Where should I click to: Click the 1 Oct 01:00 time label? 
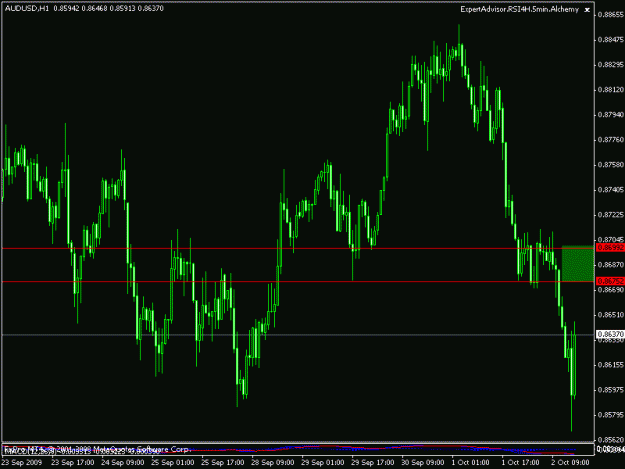(x=470, y=463)
